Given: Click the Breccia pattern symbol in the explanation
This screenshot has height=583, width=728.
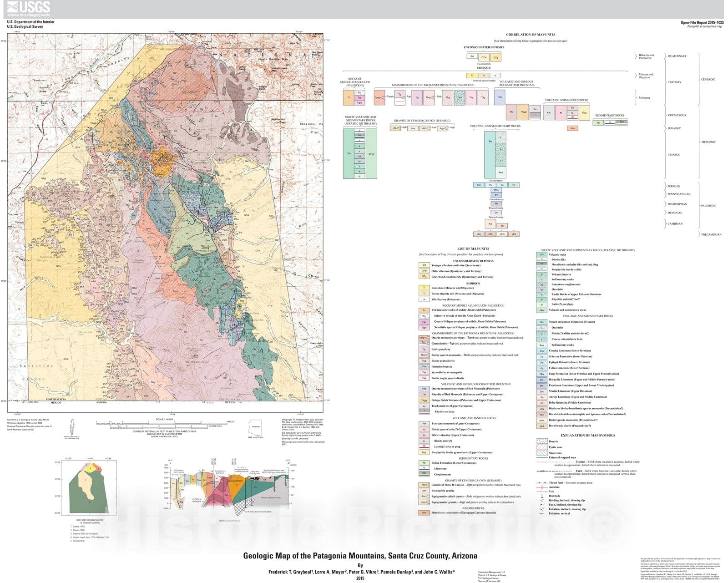Looking at the screenshot, I should 541,441.
